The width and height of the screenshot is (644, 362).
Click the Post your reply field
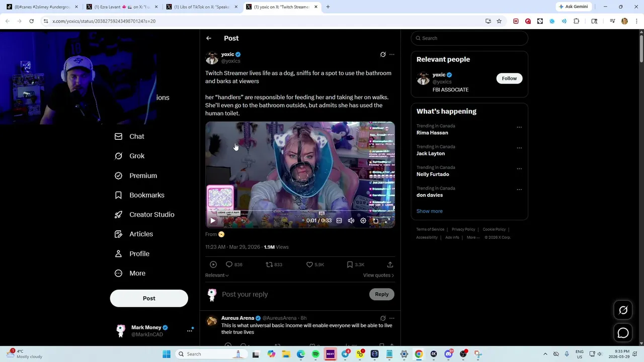click(x=293, y=294)
